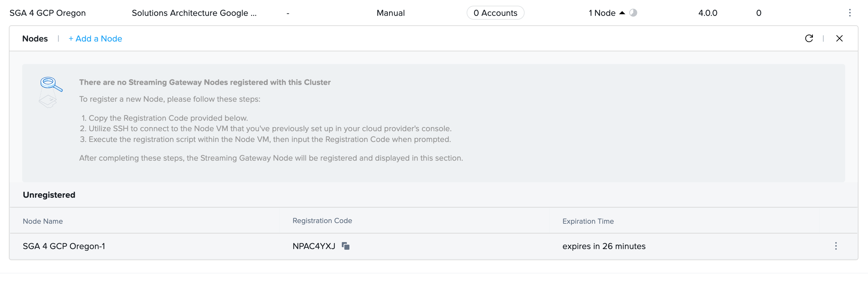
Task: Select the node row SGA 4 GCP Oregon-1
Action: click(x=64, y=246)
